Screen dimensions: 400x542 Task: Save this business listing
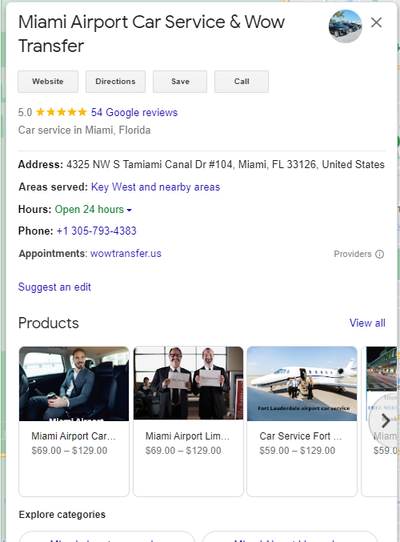[x=180, y=82]
